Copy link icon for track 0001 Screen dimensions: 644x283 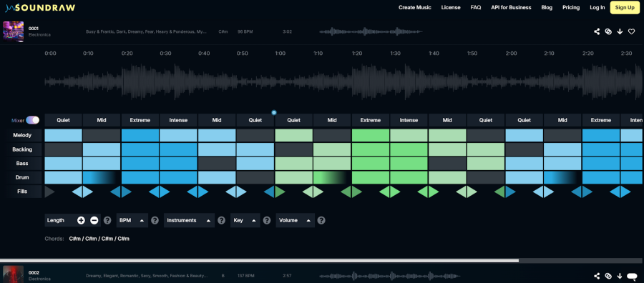pyautogui.click(x=608, y=31)
